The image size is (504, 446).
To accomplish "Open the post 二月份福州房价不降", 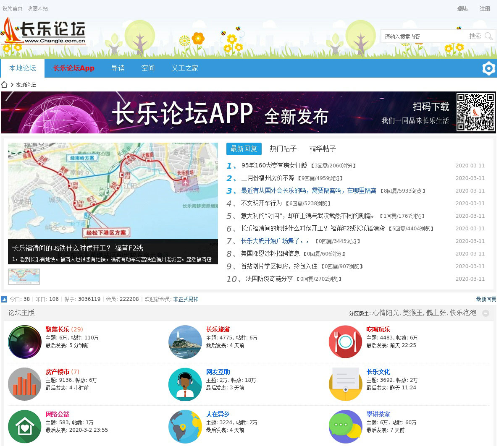I will [x=268, y=178].
